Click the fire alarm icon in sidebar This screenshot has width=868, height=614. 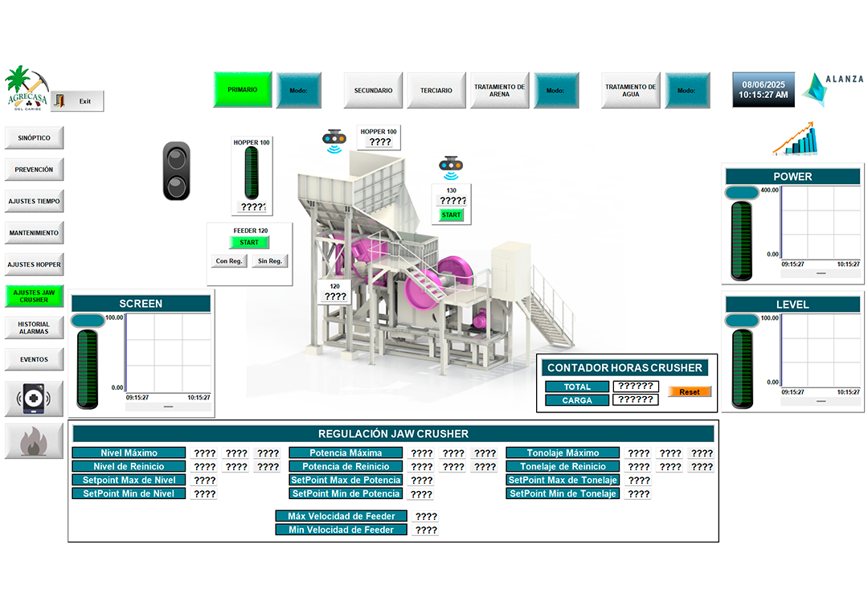[x=34, y=440]
